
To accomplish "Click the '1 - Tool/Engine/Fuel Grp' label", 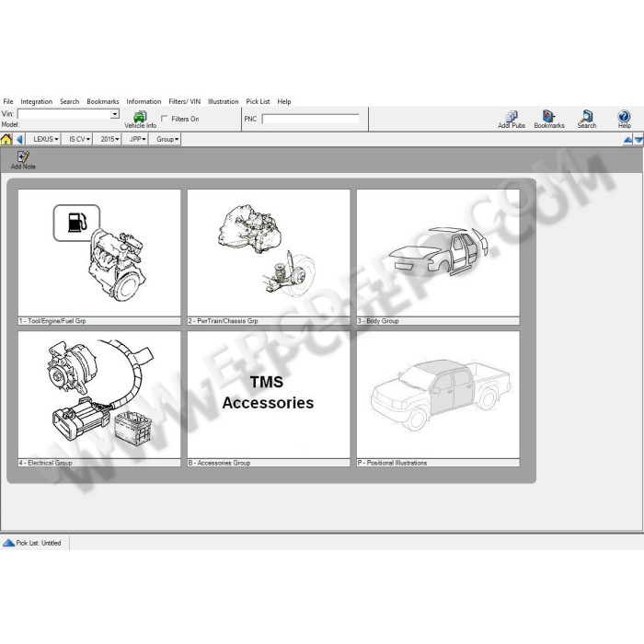I will [52, 321].
